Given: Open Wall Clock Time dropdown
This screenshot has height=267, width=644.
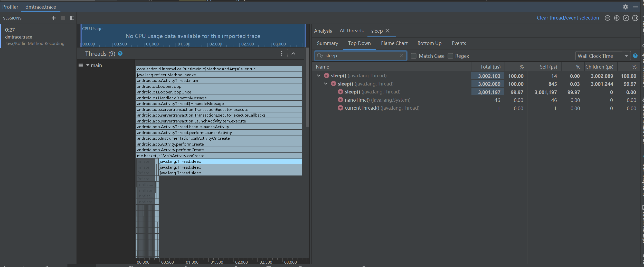Looking at the screenshot, I should (603, 56).
